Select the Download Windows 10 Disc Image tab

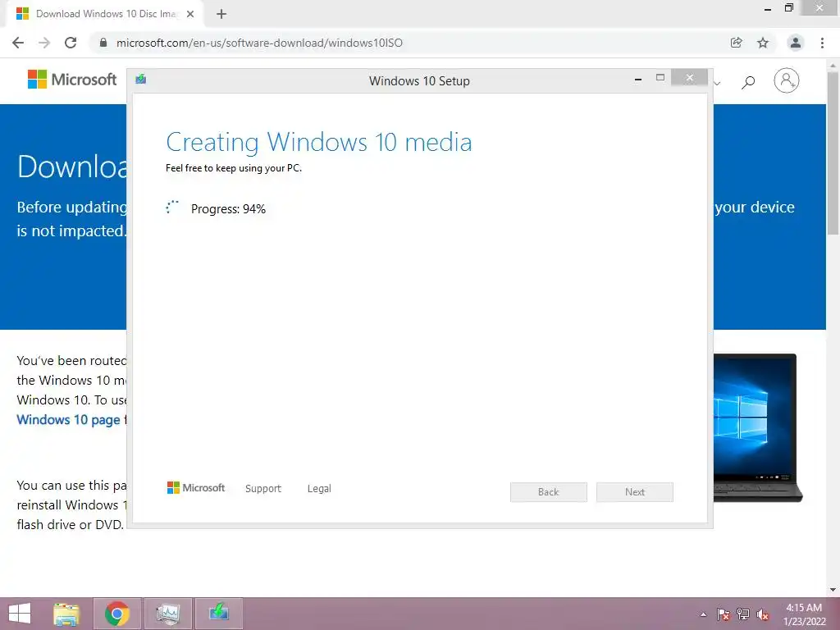tap(104, 14)
